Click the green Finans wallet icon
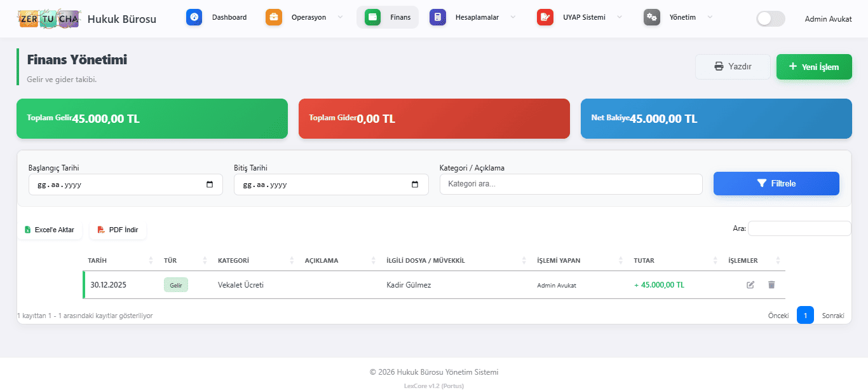 (373, 17)
